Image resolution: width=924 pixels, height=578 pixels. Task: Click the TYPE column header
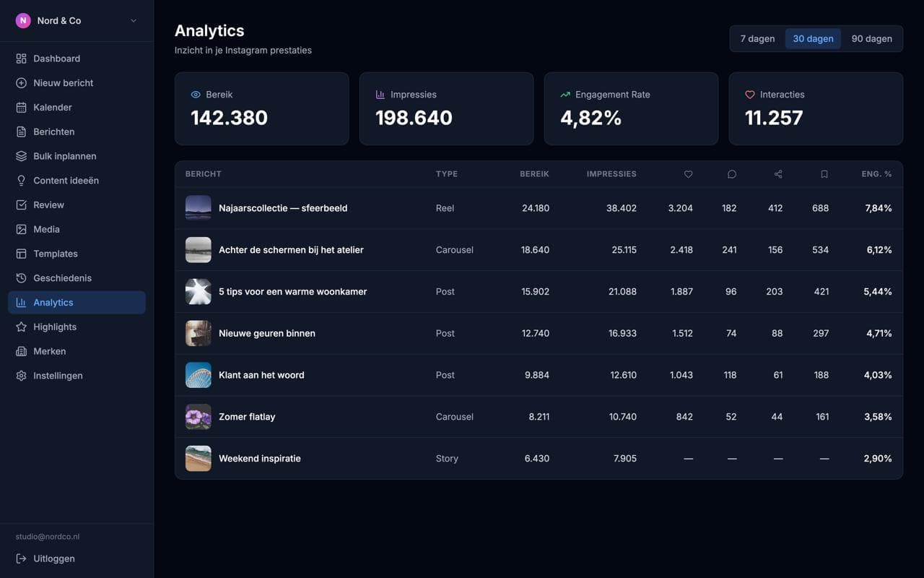447,174
